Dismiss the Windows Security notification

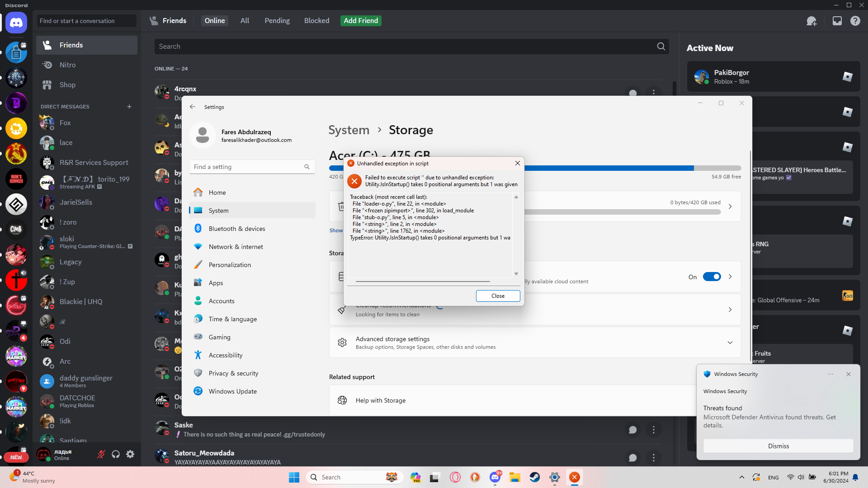tap(778, 446)
